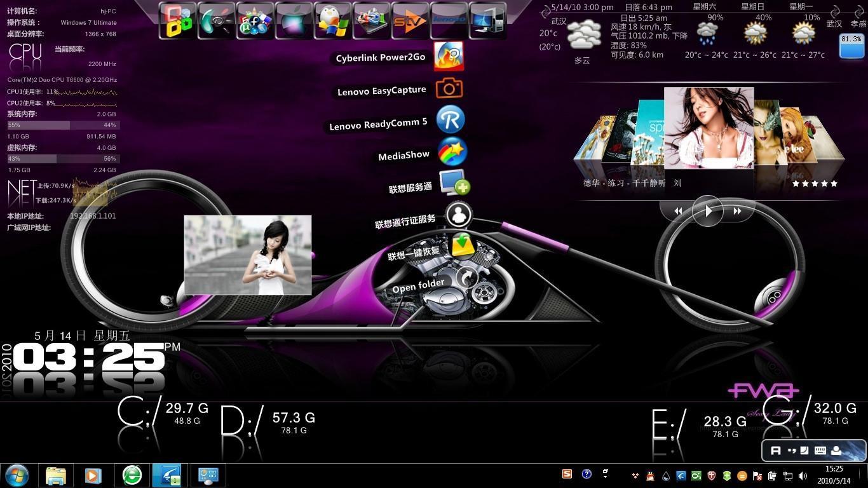868x488 pixels.
Task: Click the desktop photo of the girl
Action: coord(247,255)
